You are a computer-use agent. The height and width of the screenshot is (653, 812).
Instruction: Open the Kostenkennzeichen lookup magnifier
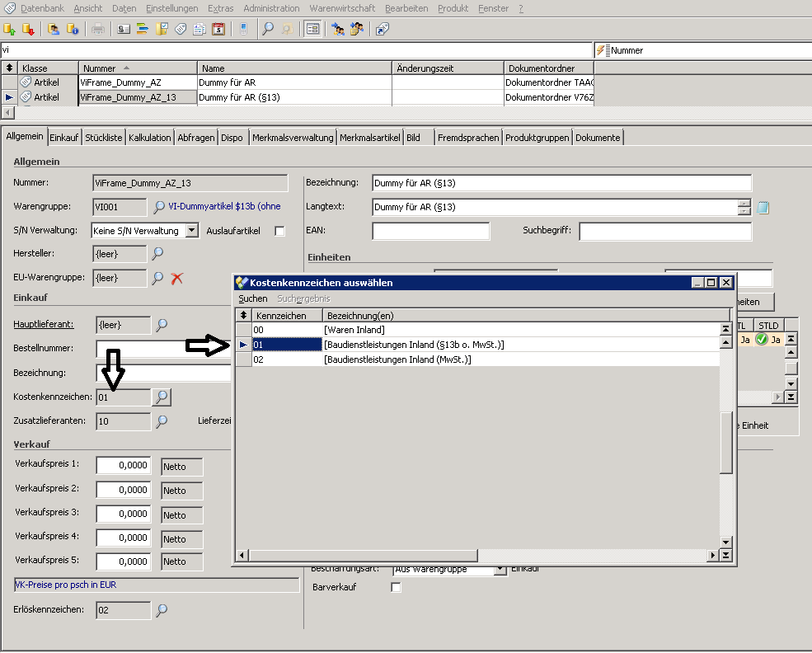(162, 397)
